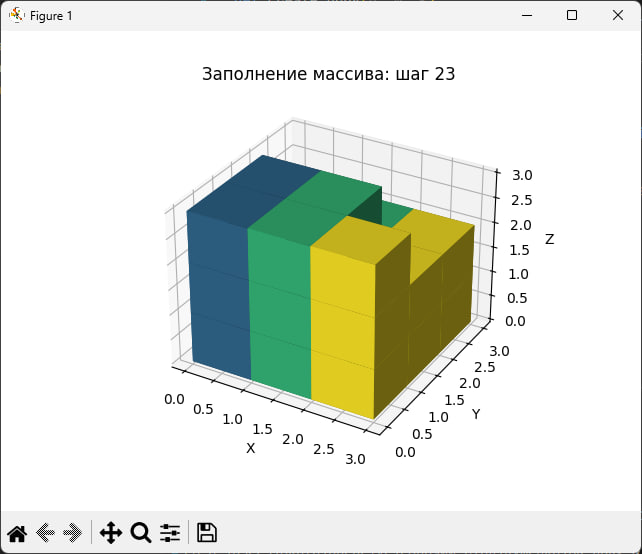Reset view with the Home icon
The image size is (642, 554).
[17, 533]
